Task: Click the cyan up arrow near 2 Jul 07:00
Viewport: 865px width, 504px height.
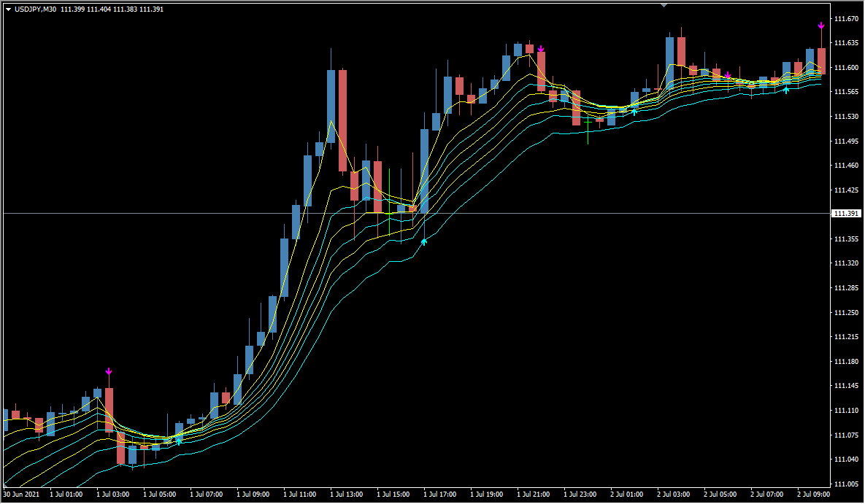Action: click(786, 89)
